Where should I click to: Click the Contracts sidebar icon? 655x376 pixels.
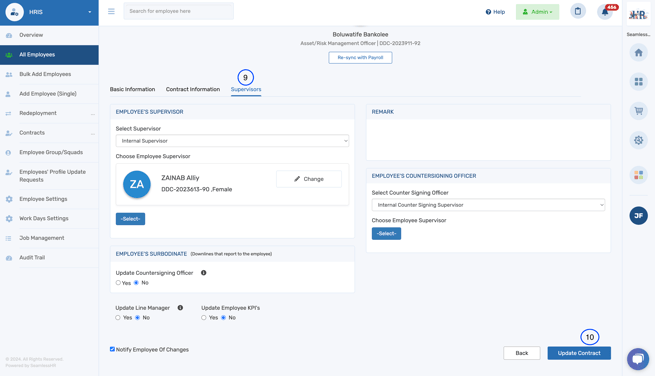click(8, 133)
